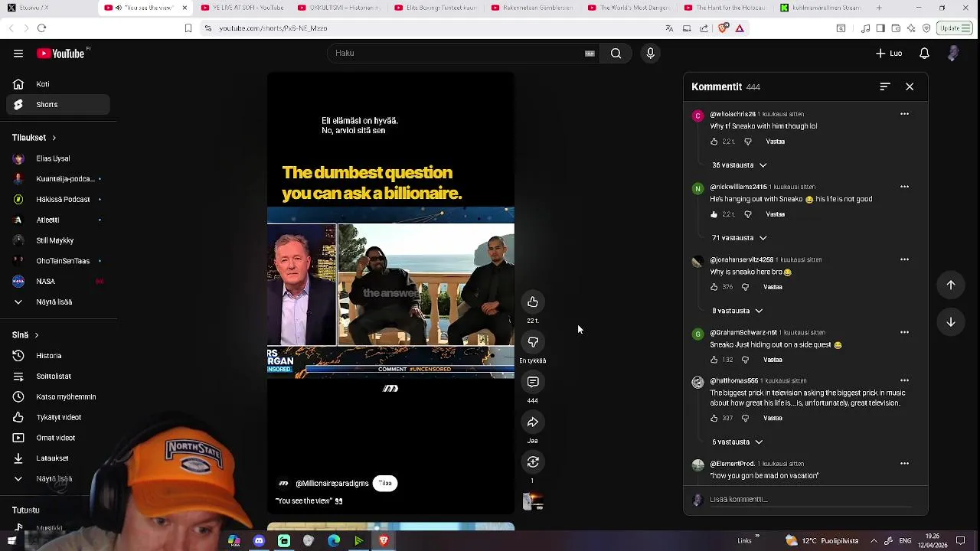980x551 pixels.
Task: Expand the 71 vastausta replies
Action: click(740, 238)
